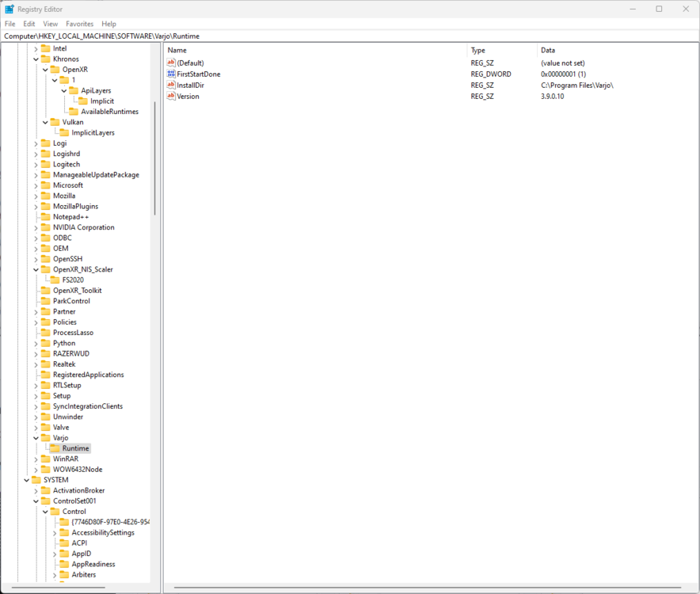Click the Vulkan folder icon
The image size is (700, 594).
click(x=55, y=122)
